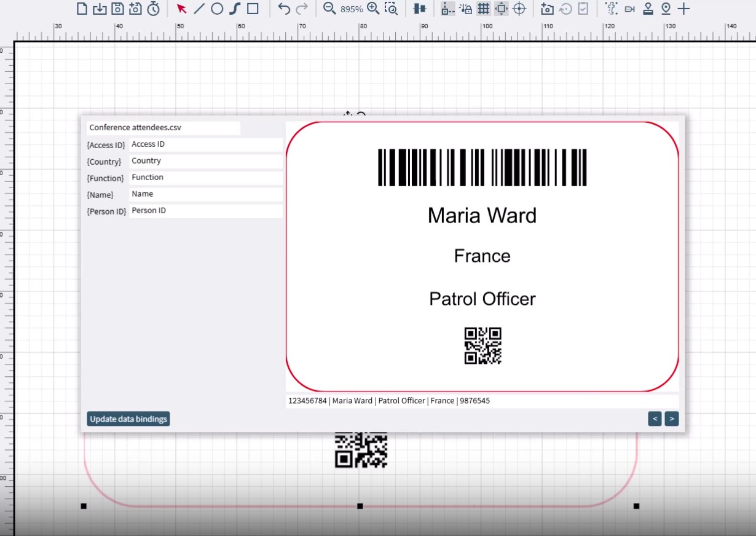756x536 pixels.
Task: Select the line drawing tool
Action: click(x=199, y=9)
